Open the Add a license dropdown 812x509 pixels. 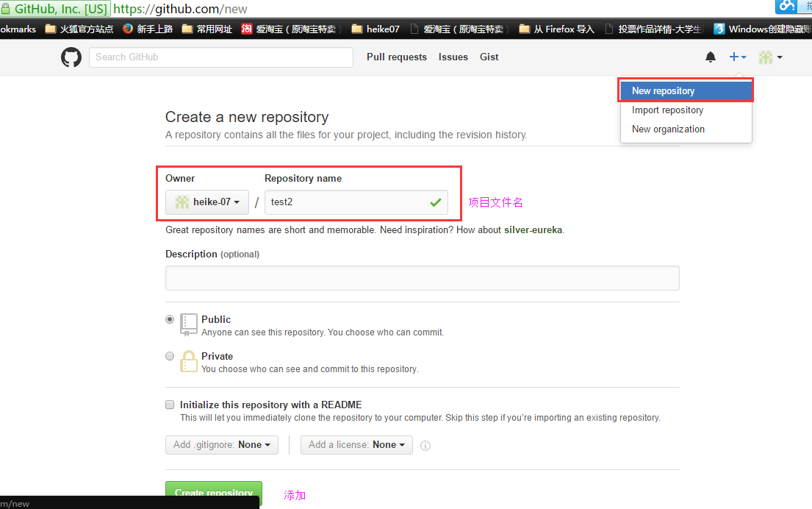tap(357, 445)
